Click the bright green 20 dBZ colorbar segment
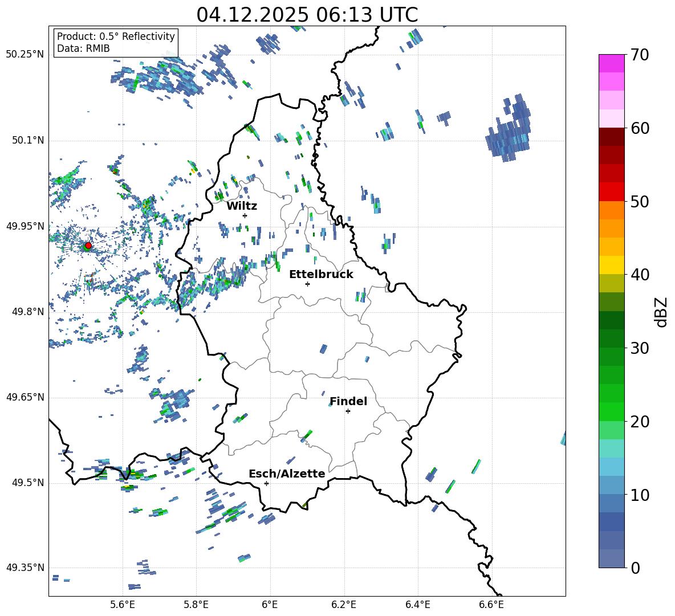Screen dimensions: 675x616 tap(611, 411)
